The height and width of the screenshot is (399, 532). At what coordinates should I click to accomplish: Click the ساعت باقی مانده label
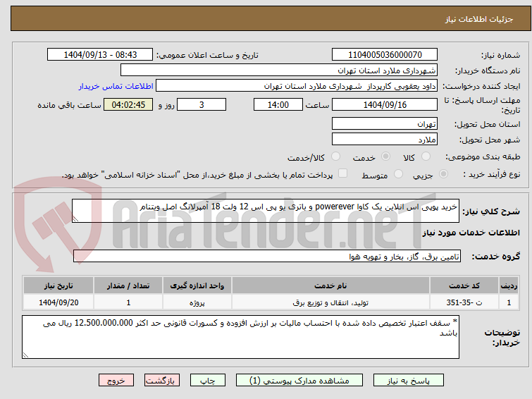coord(69,105)
